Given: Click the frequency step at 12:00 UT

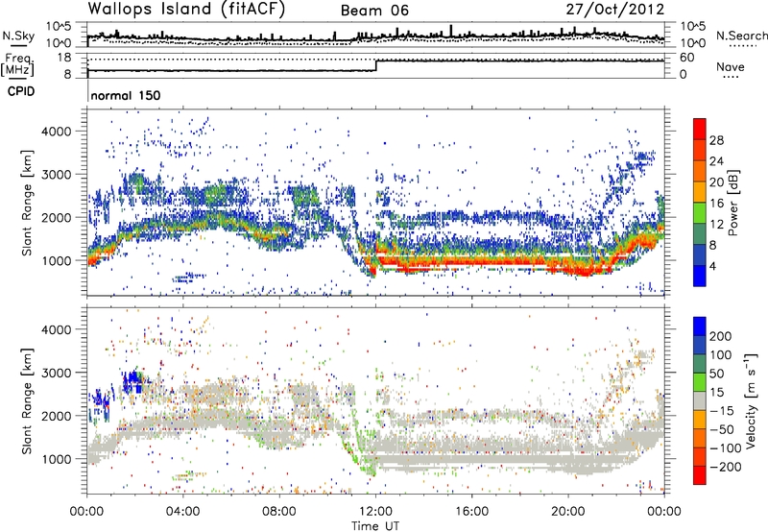Looking at the screenshot, I should point(375,65).
